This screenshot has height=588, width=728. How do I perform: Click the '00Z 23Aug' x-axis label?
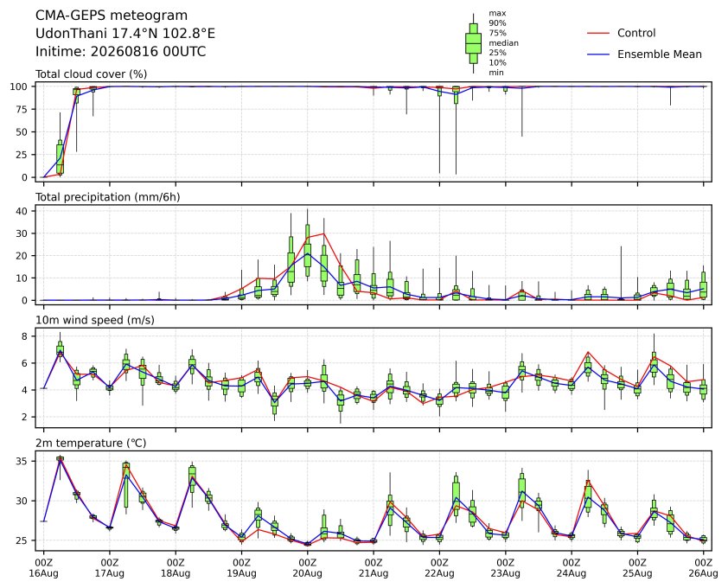click(x=505, y=568)
